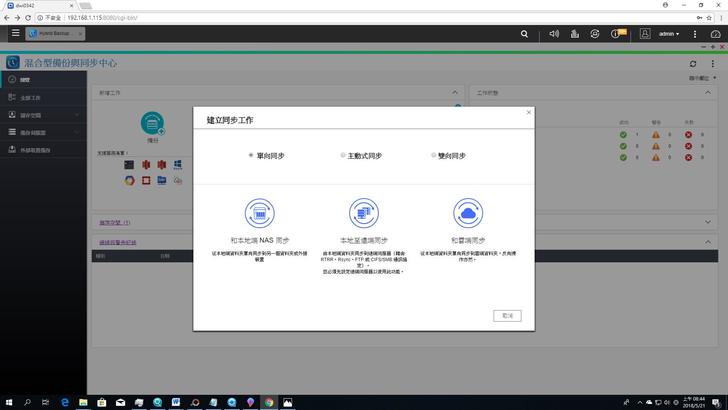Click the search magnifier in top bar
Image resolution: width=728 pixels, height=410 pixels.
(x=525, y=33)
